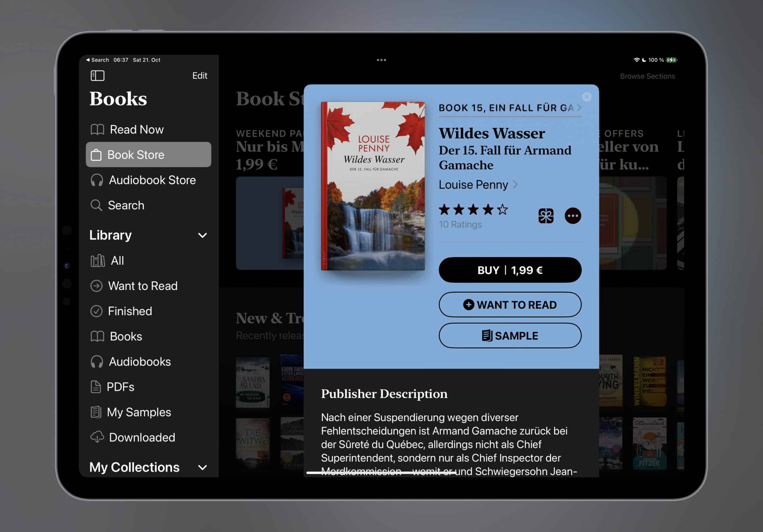Open My Samples list
This screenshot has height=532, width=763.
[148, 412]
